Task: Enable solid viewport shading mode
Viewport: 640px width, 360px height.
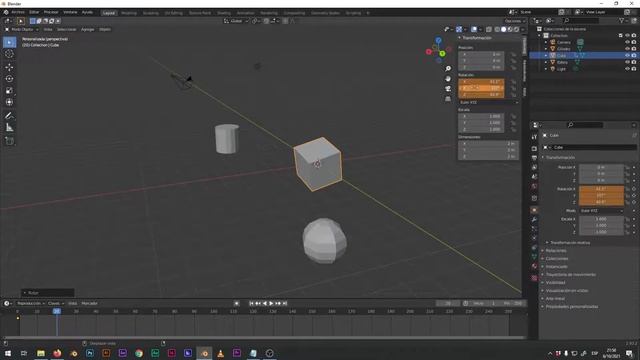Action: [503, 29]
